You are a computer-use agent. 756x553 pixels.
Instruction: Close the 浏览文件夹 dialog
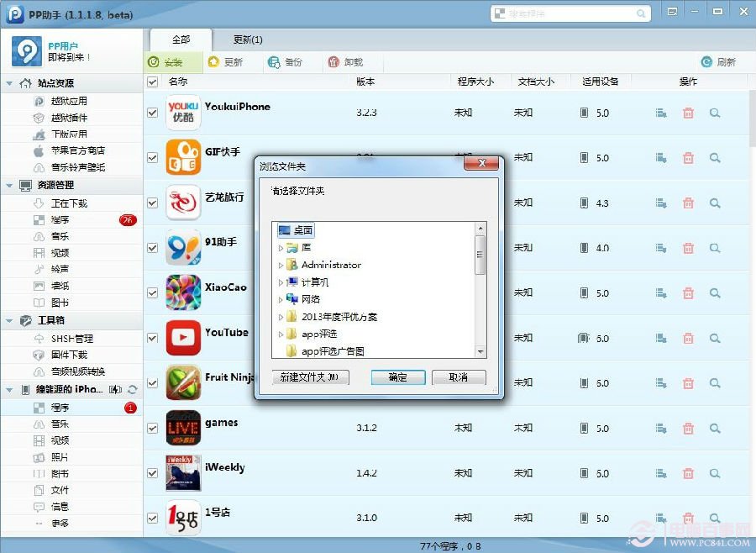point(481,163)
